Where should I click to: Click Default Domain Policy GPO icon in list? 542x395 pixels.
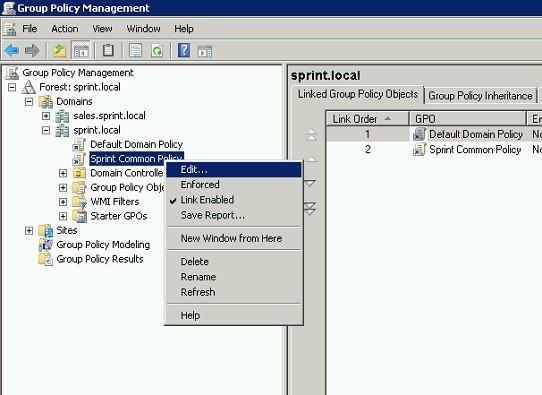[420, 134]
